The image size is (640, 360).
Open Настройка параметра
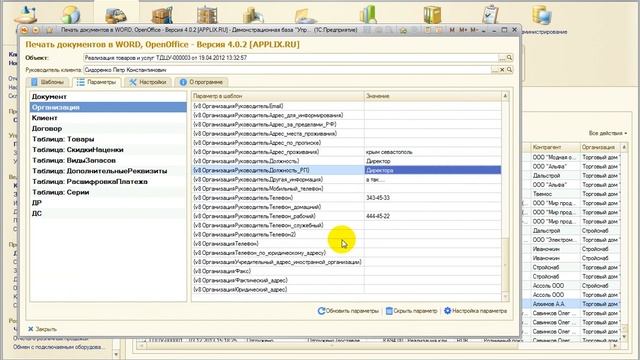pos(476,311)
